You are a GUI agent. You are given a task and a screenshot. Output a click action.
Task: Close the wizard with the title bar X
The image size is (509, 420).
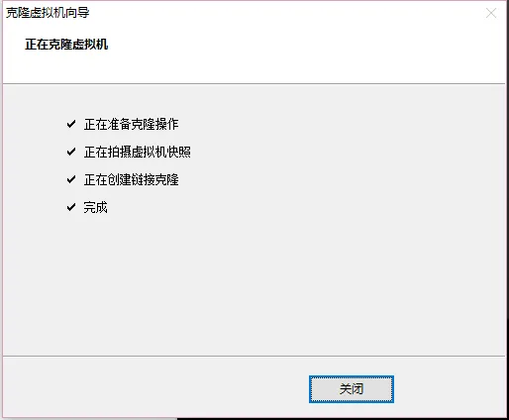coord(491,13)
